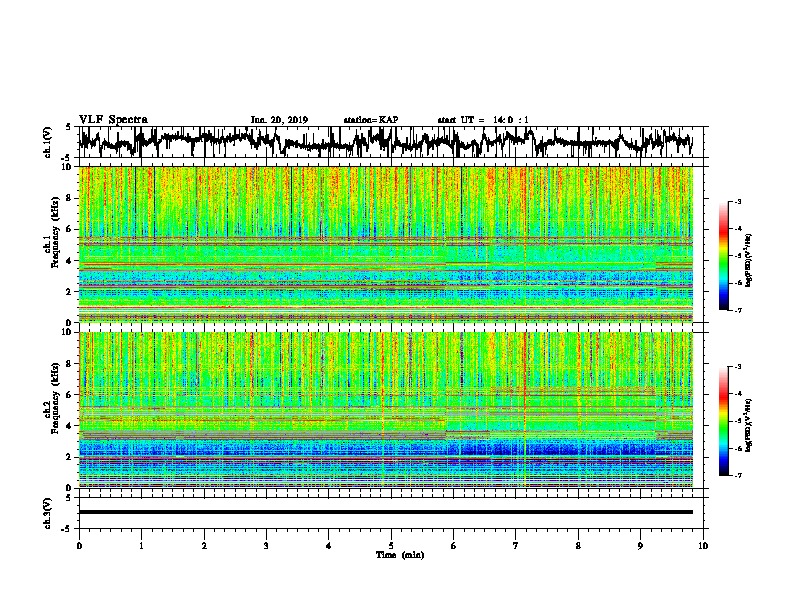Image resolution: width=792 pixels, height=612 pixels.
Task: Click the time axis tick label '3'
Action: click(266, 546)
